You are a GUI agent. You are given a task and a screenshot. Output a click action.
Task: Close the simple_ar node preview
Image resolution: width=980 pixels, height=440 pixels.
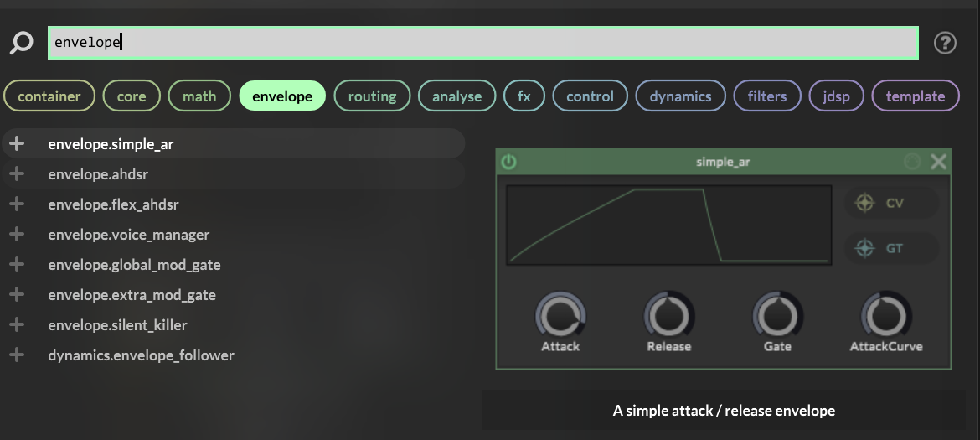938,162
